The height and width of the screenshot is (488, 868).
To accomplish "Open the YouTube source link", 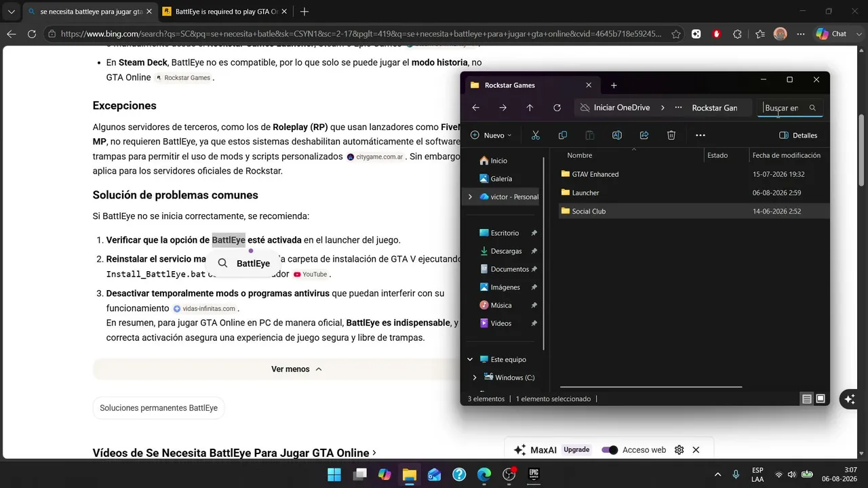I will [x=311, y=274].
